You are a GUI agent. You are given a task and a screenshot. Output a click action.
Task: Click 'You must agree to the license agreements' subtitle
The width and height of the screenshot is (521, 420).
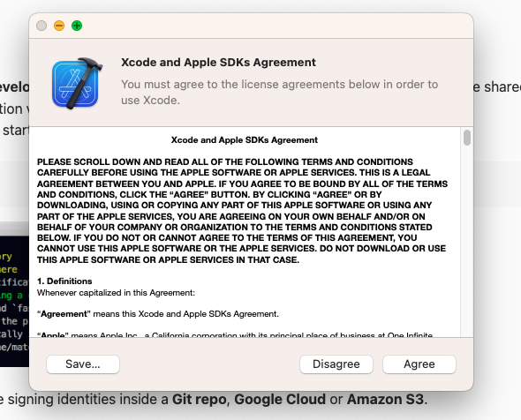(279, 92)
